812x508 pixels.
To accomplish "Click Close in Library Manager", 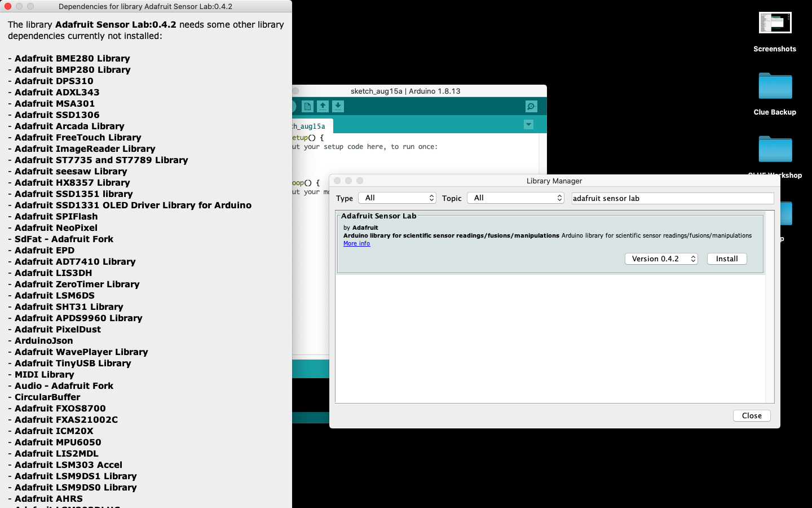I will point(752,415).
